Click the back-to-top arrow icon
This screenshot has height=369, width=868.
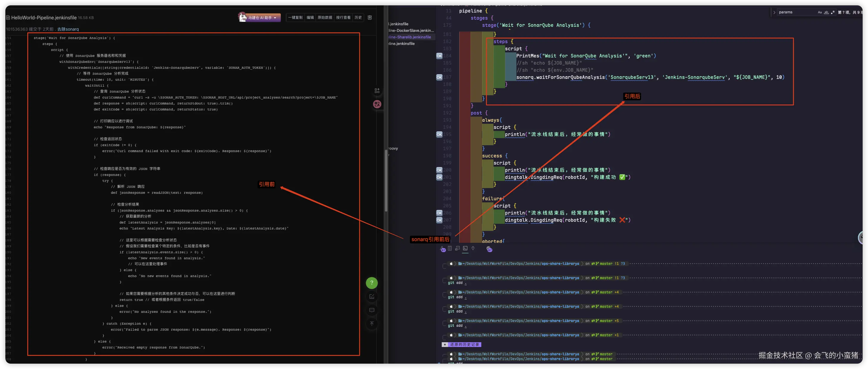click(372, 324)
